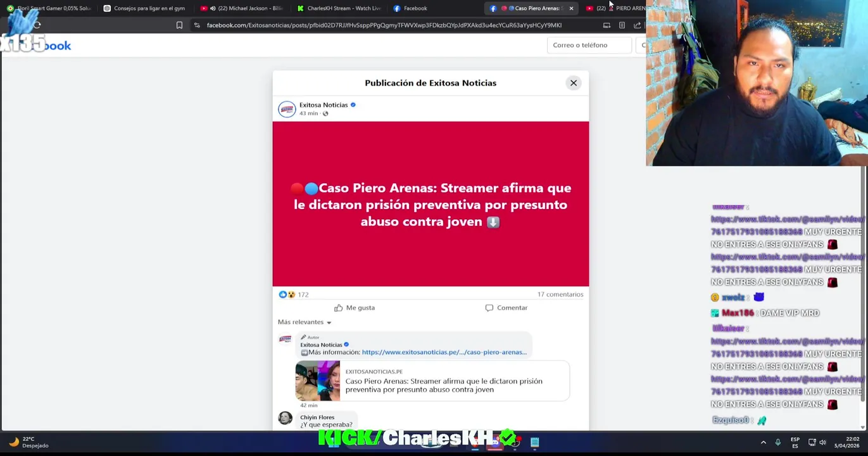
Task: Click the site settings icon before the URL
Action: point(197,25)
